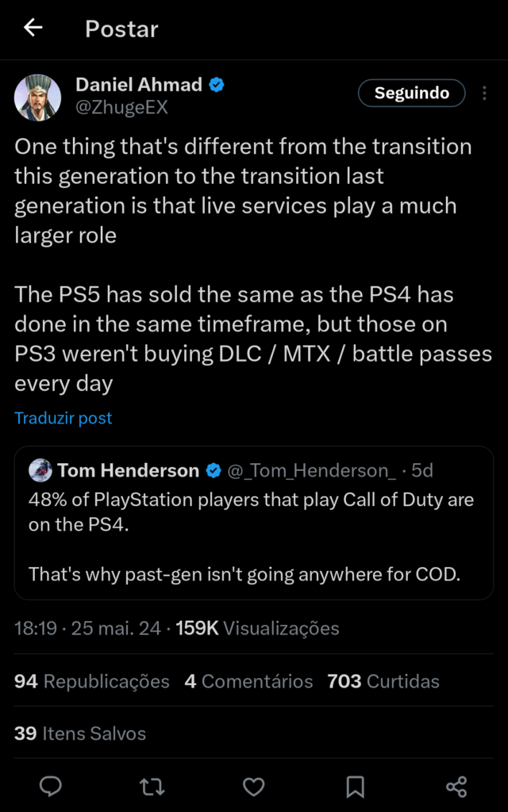Open Tom Henderson's quoted profile avatar
508x812 pixels.
point(40,470)
